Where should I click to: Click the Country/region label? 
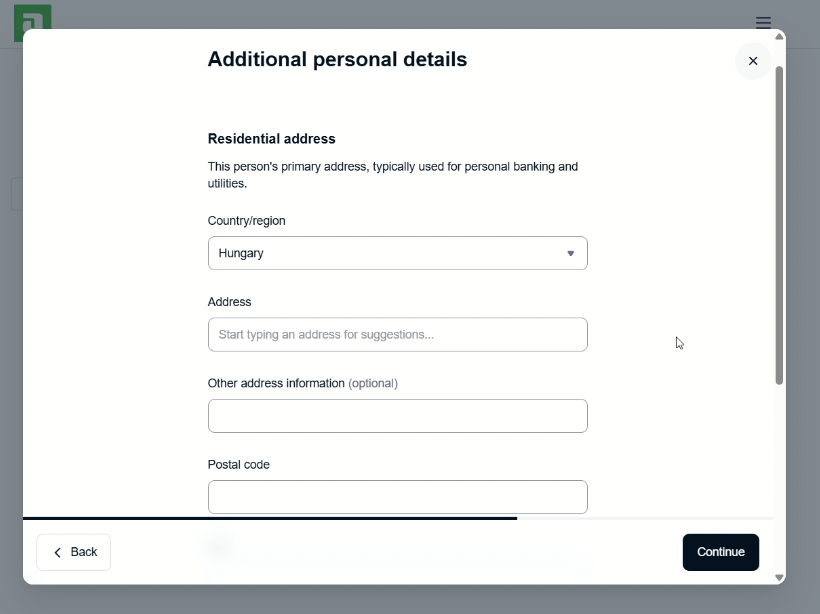click(246, 221)
